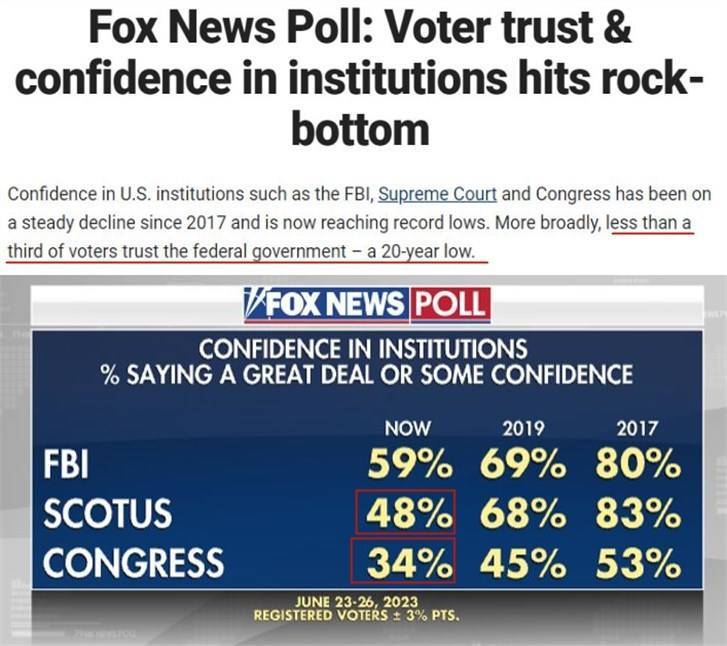Screen dimensions: 727x646
Task: Click the FBI 59% current value
Action: pos(410,463)
